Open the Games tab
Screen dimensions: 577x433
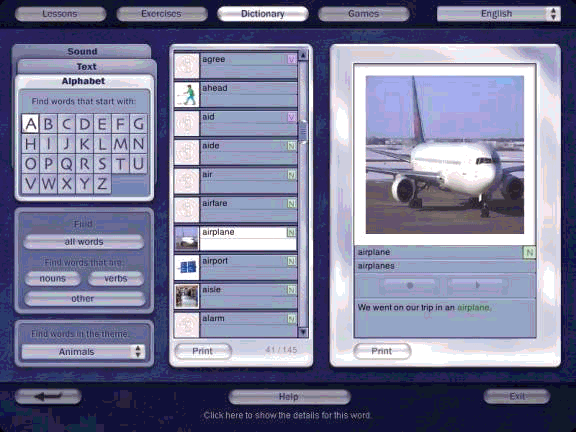coord(364,14)
